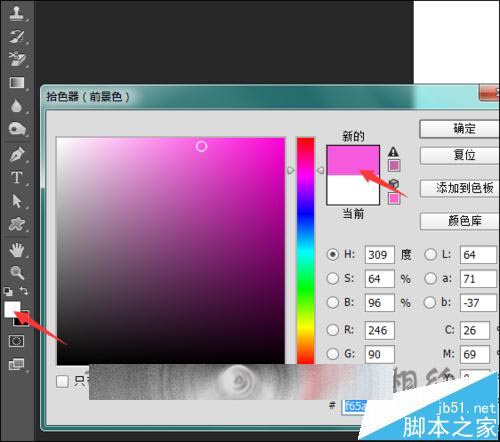The image size is (500, 442).
Task: Select the Eraser tool
Action: pyautogui.click(x=17, y=59)
